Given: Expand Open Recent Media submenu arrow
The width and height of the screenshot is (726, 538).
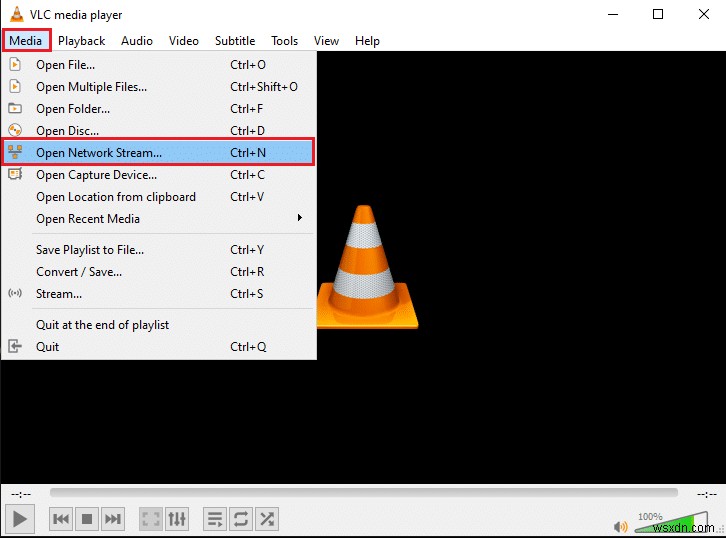Looking at the screenshot, I should click(300, 218).
